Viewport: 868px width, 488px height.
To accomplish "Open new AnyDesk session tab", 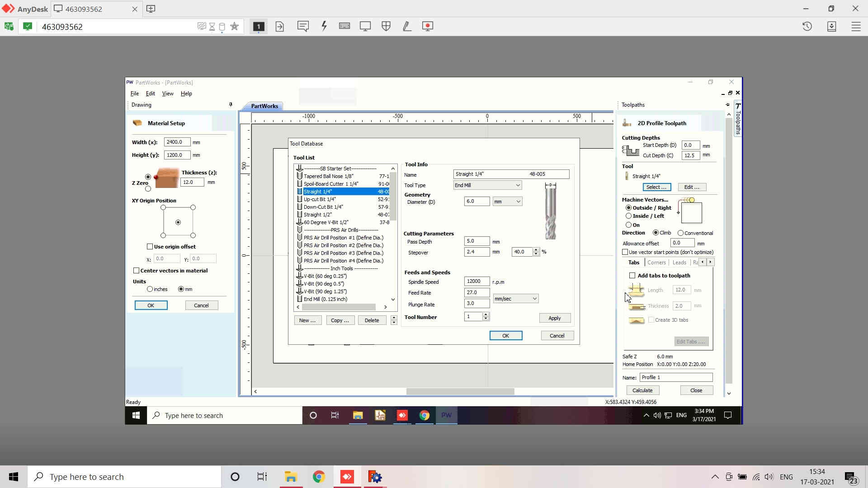I will 151,9.
